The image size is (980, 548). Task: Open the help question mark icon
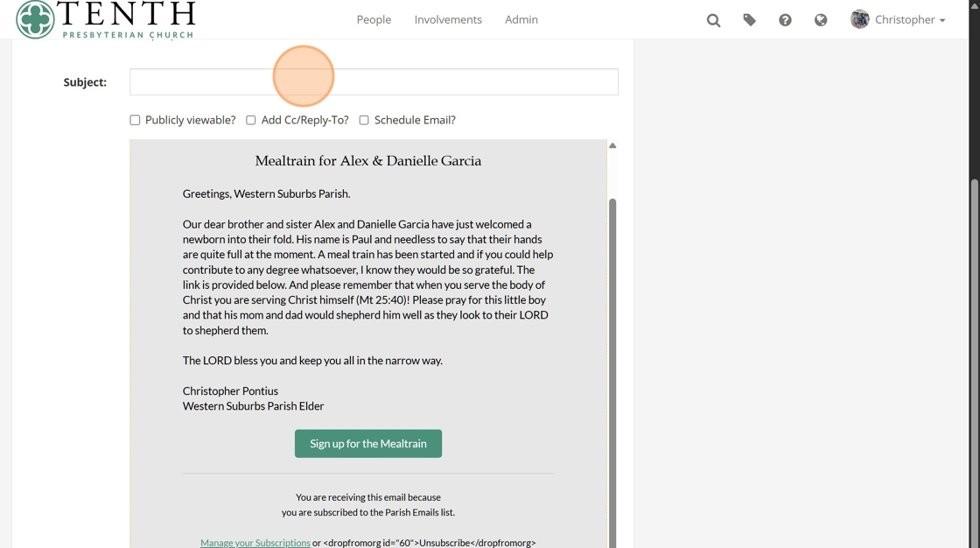click(785, 20)
